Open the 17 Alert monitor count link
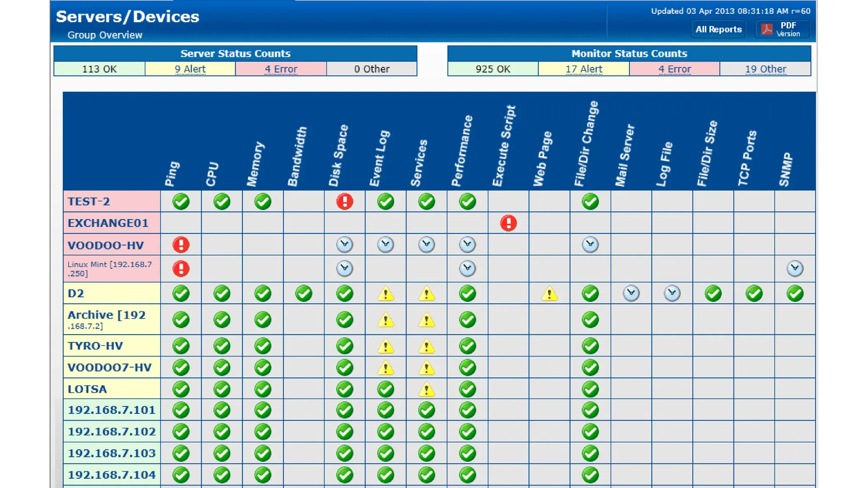The width and height of the screenshot is (868, 488). tap(584, 69)
